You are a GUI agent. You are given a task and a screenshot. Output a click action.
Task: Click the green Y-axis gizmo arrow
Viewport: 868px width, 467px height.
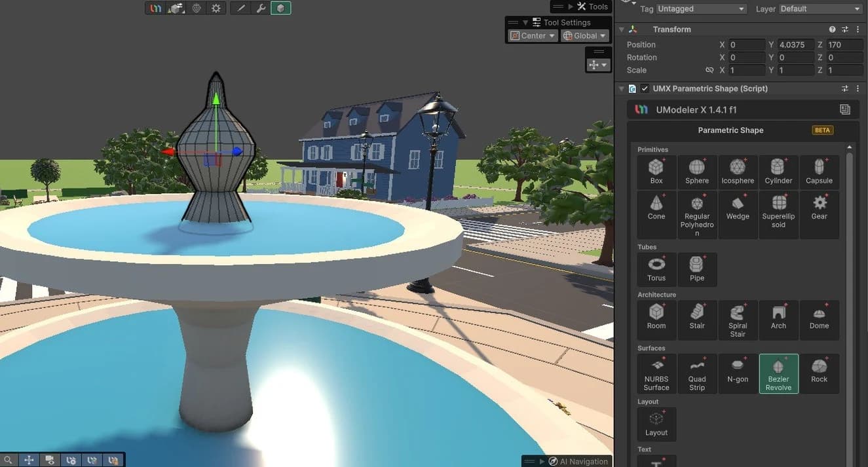[216, 99]
